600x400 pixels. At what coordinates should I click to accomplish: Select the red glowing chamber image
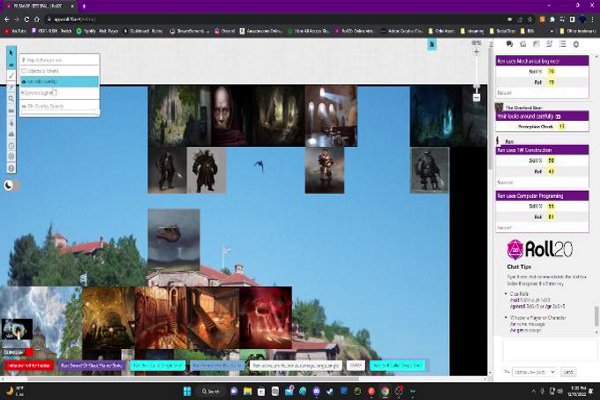tap(266, 317)
